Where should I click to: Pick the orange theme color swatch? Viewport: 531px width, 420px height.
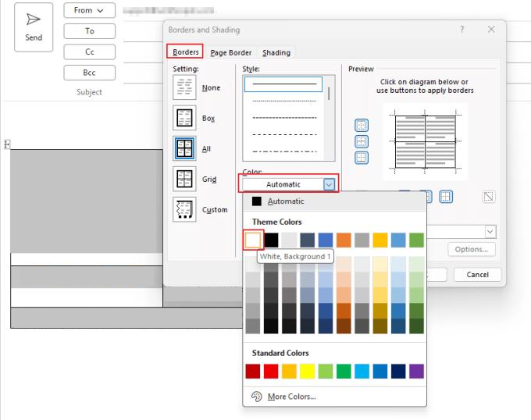pyautogui.click(x=344, y=240)
